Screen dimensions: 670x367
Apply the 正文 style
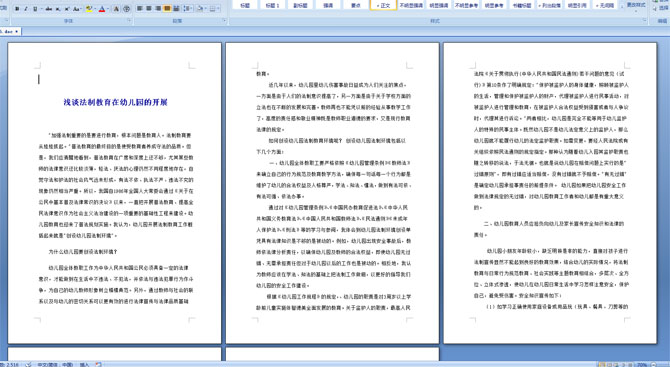pos(383,5)
